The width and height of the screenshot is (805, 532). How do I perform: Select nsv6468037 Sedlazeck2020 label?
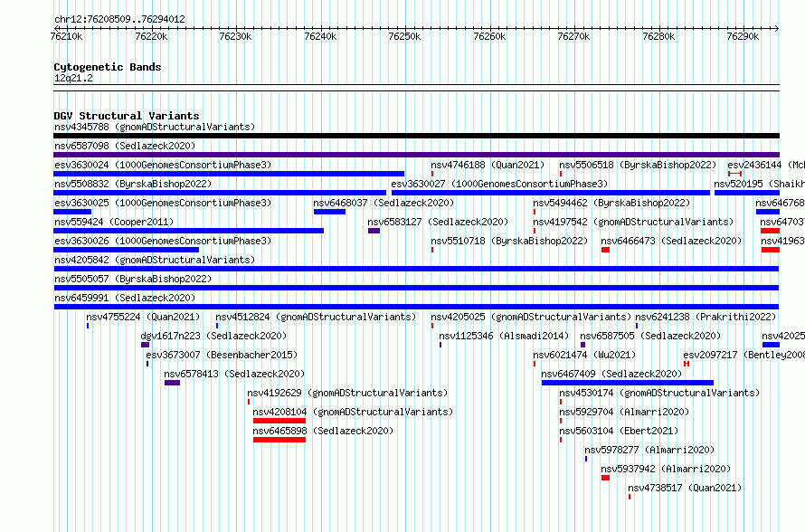click(x=384, y=203)
